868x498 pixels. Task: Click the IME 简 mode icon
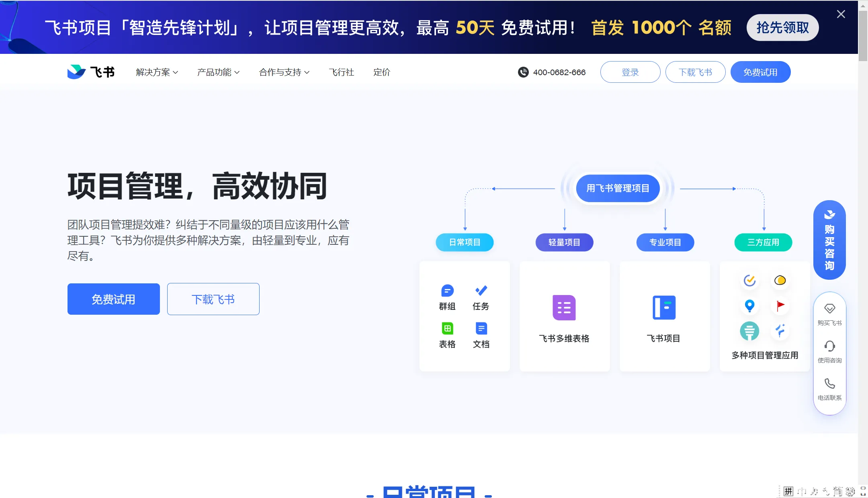(837, 491)
